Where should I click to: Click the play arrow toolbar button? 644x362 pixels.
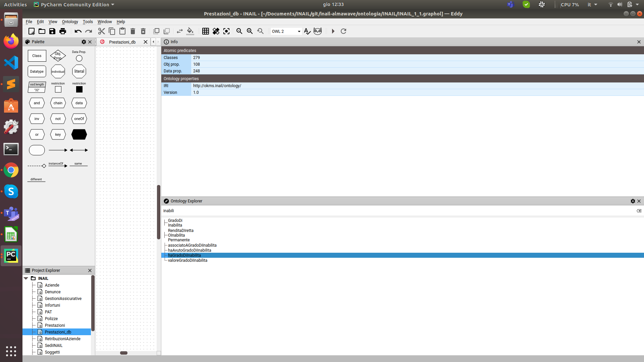tap(333, 31)
